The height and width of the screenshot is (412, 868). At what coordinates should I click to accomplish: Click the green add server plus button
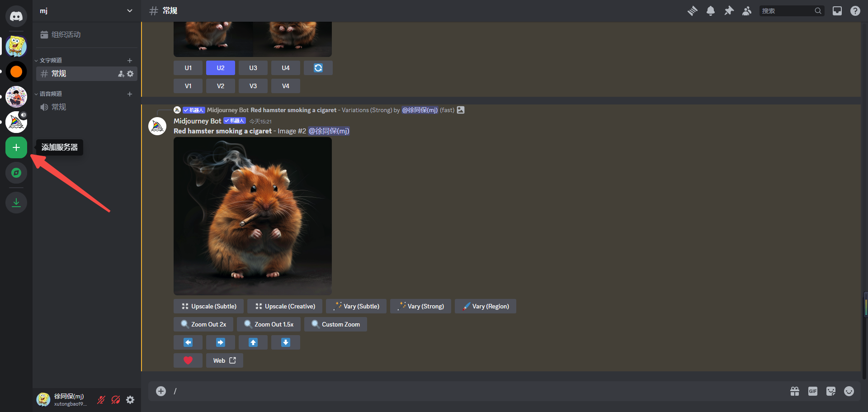tap(16, 147)
